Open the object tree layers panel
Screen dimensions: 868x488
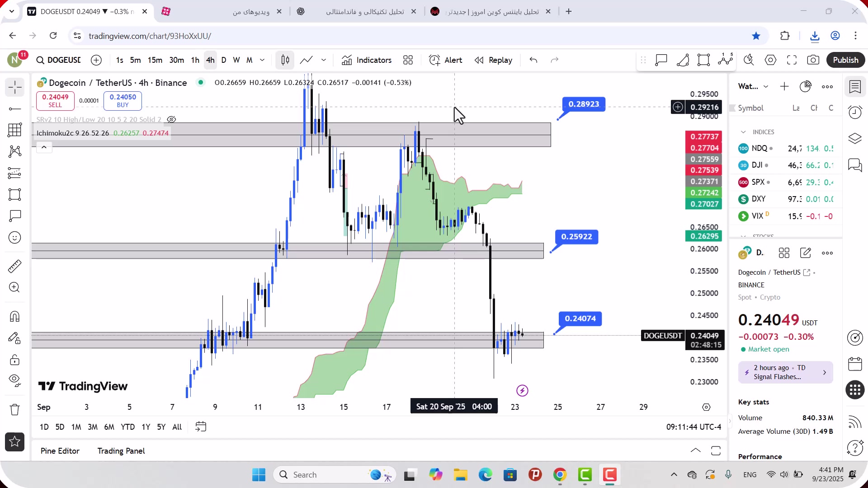coord(855,138)
